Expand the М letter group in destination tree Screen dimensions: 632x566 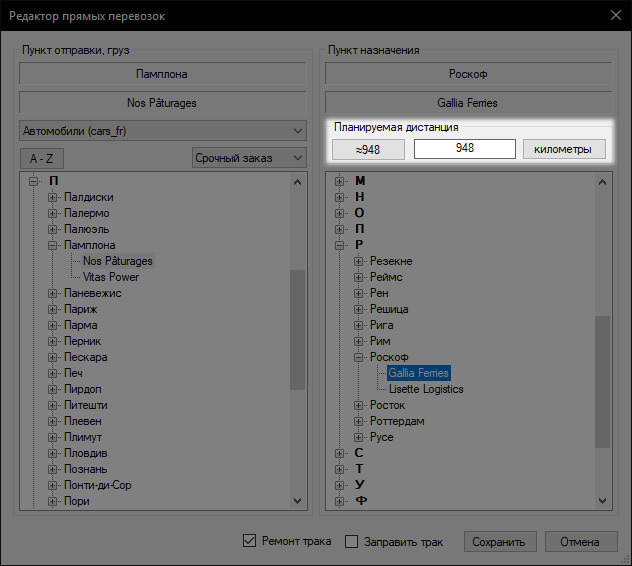pos(339,181)
